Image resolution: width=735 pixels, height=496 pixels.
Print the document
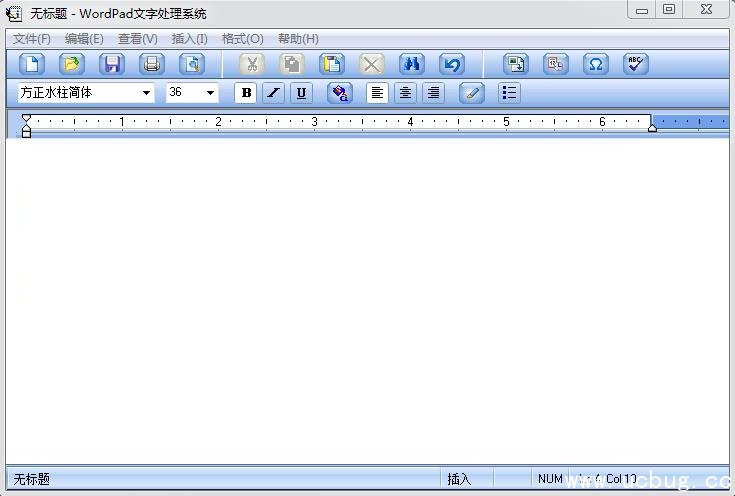pyautogui.click(x=152, y=64)
